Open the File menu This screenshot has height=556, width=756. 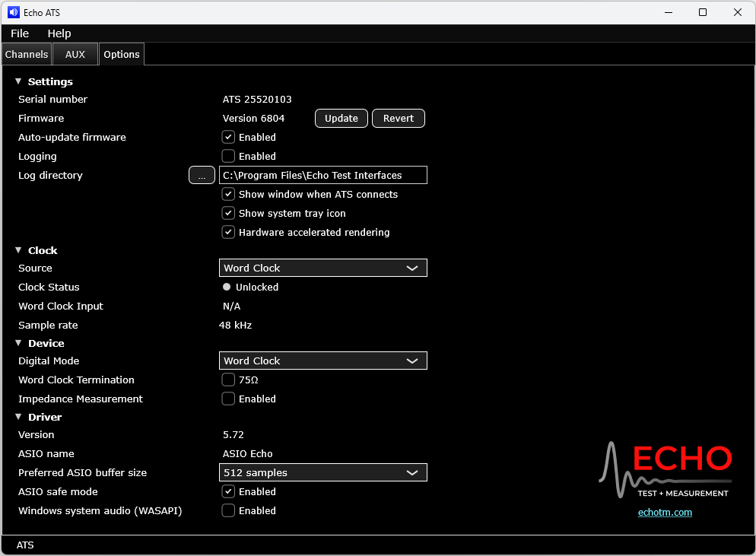point(19,33)
